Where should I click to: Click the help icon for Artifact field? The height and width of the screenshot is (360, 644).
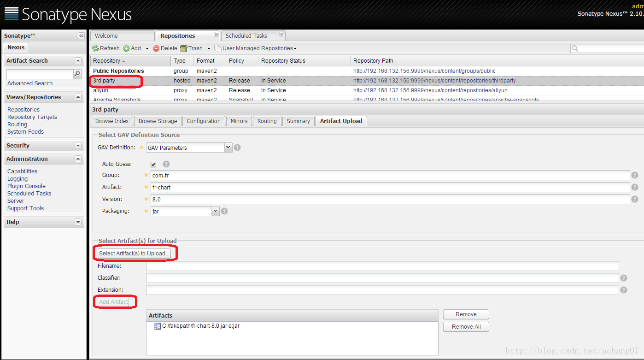[x=635, y=187]
